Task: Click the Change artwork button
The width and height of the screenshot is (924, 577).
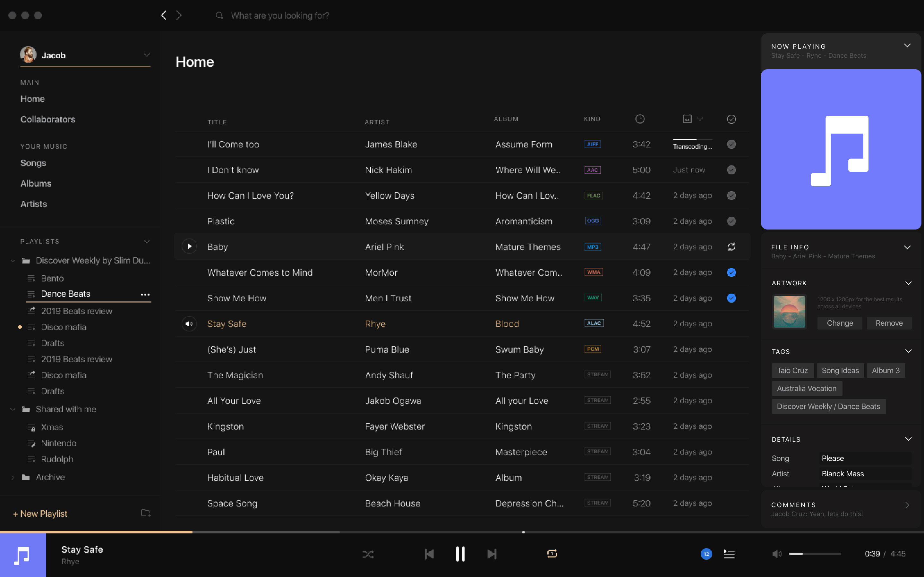Action: (840, 323)
